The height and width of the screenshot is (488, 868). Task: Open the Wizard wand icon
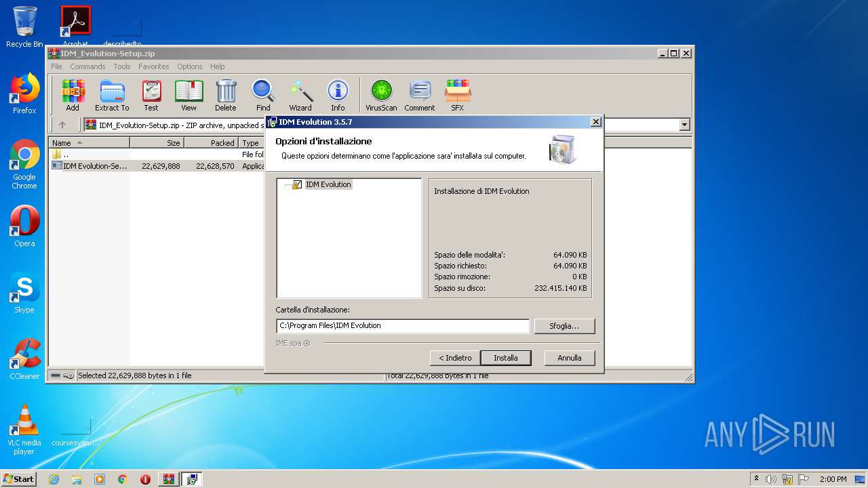[300, 95]
